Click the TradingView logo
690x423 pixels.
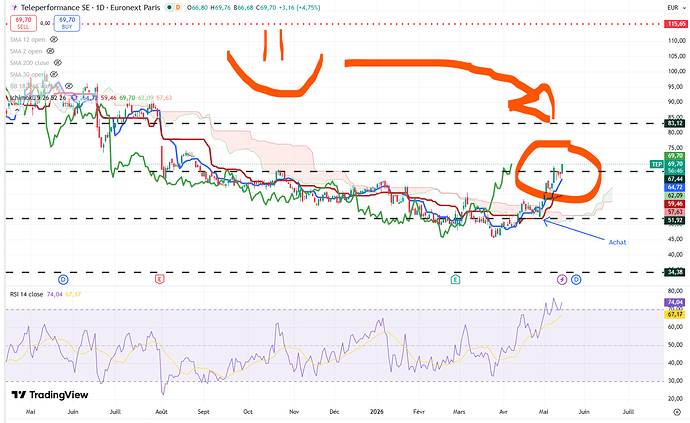point(50,395)
